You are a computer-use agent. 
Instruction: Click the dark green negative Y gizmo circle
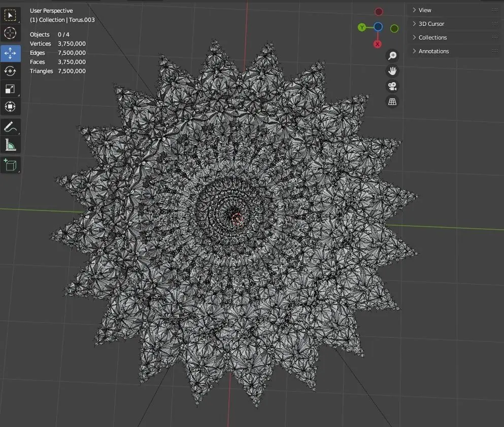[x=394, y=28]
